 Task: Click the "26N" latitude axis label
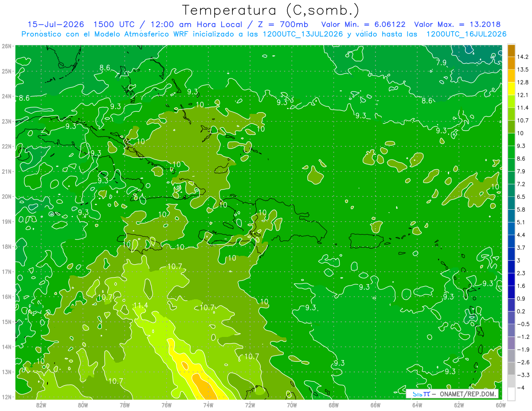coord(7,46)
